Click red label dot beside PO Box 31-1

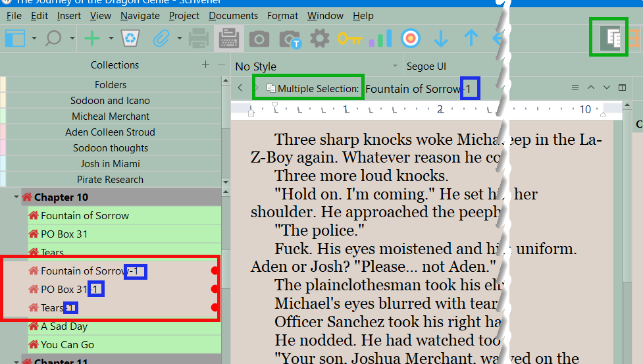tap(215, 289)
